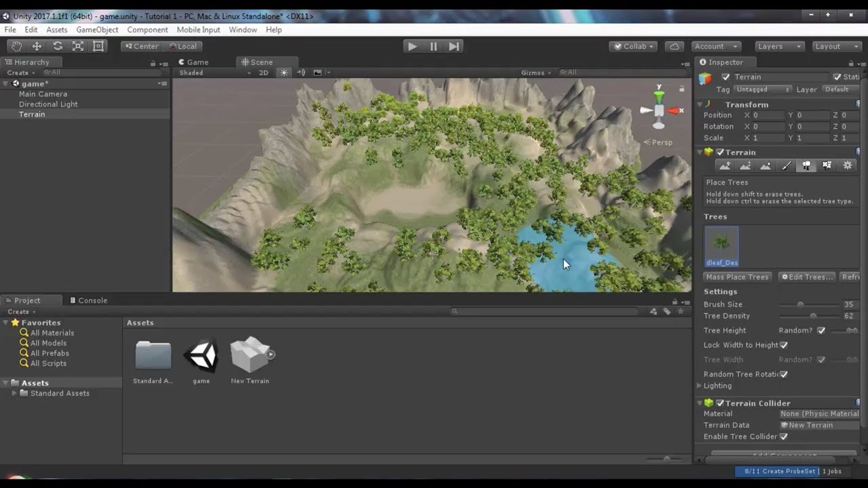Toggle Local/Global handle rotation

pyautogui.click(x=181, y=46)
